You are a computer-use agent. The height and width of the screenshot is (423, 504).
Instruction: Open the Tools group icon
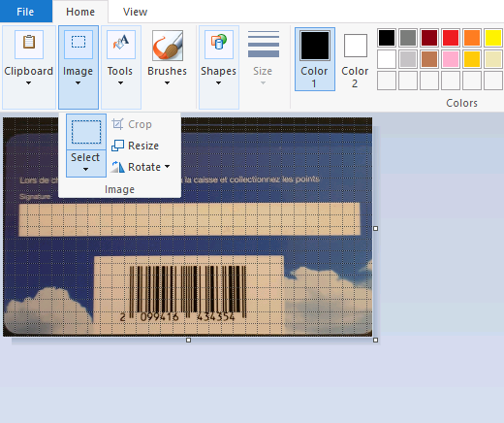tap(121, 45)
